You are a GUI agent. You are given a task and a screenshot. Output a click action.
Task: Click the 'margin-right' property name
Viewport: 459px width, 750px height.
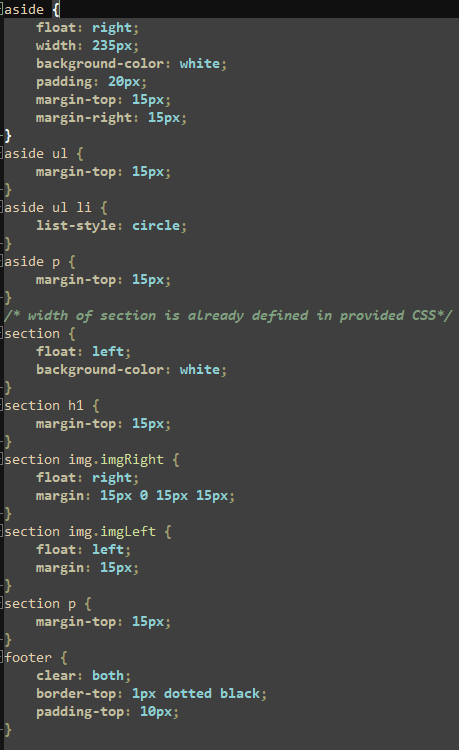pos(84,118)
